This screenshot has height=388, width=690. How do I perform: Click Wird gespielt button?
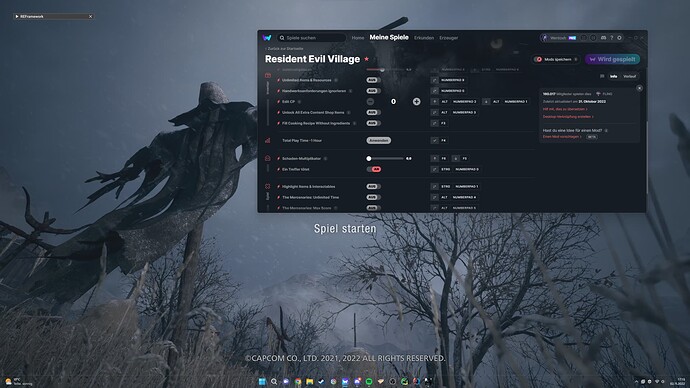tap(613, 59)
